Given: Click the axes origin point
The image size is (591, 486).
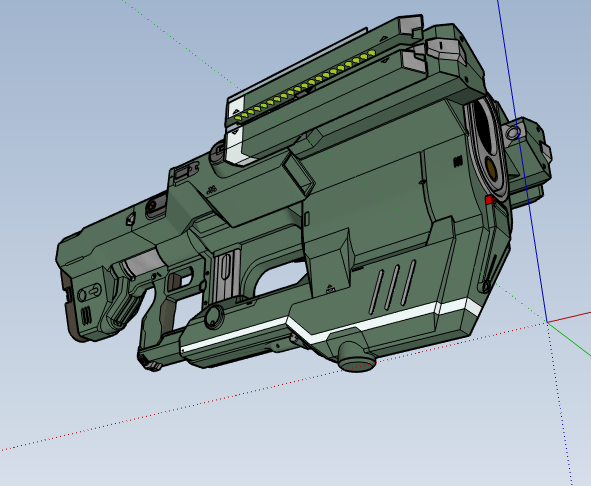Looking at the screenshot, I should click(x=547, y=322).
